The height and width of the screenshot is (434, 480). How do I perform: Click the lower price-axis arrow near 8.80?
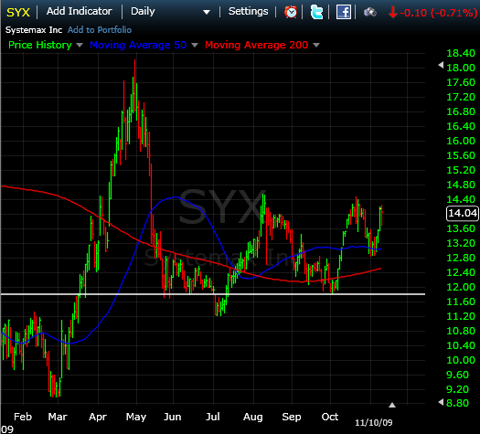pyautogui.click(x=441, y=402)
